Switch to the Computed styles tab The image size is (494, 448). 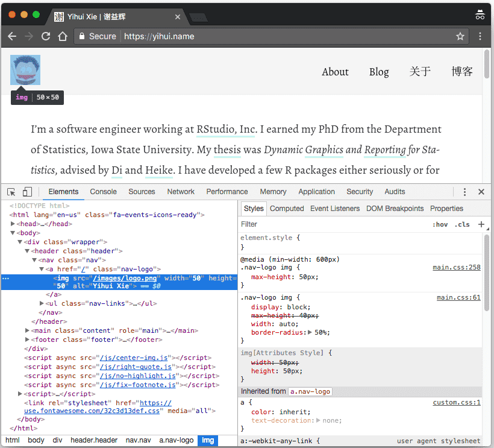tap(287, 208)
